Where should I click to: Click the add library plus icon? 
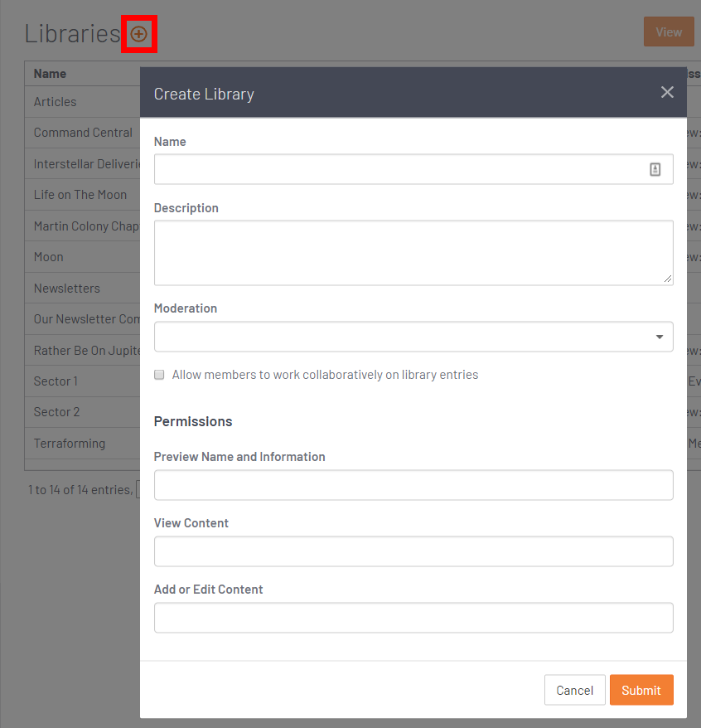pyautogui.click(x=139, y=34)
